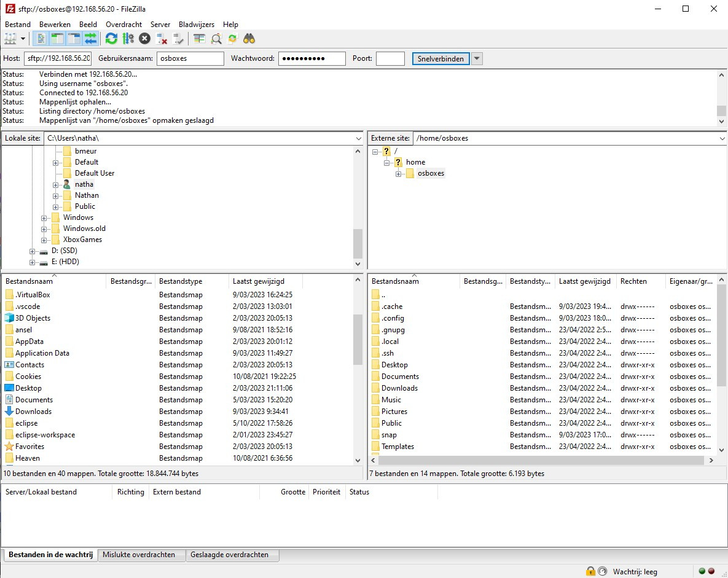Click the FileZilla logo in title bar
The height and width of the screenshot is (578, 728).
[x=10, y=9]
